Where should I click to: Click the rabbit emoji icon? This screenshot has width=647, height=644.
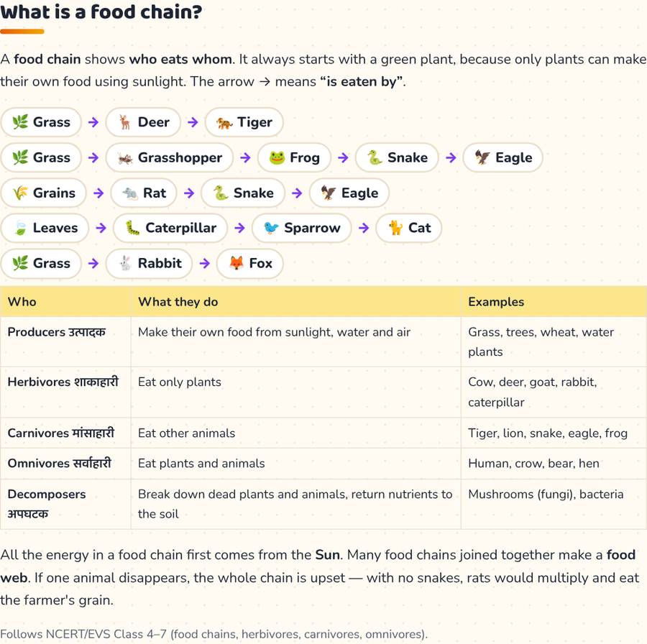[125, 263]
